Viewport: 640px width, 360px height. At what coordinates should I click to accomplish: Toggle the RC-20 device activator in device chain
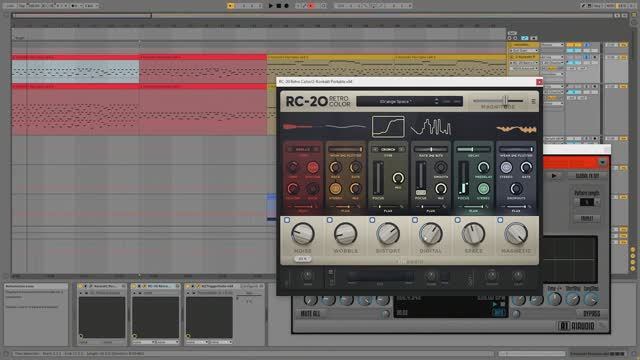coord(134,286)
